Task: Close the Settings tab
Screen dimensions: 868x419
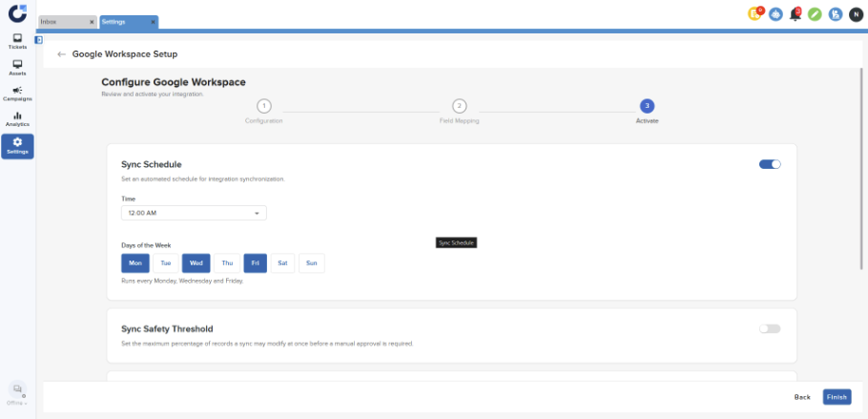Action: (x=154, y=22)
